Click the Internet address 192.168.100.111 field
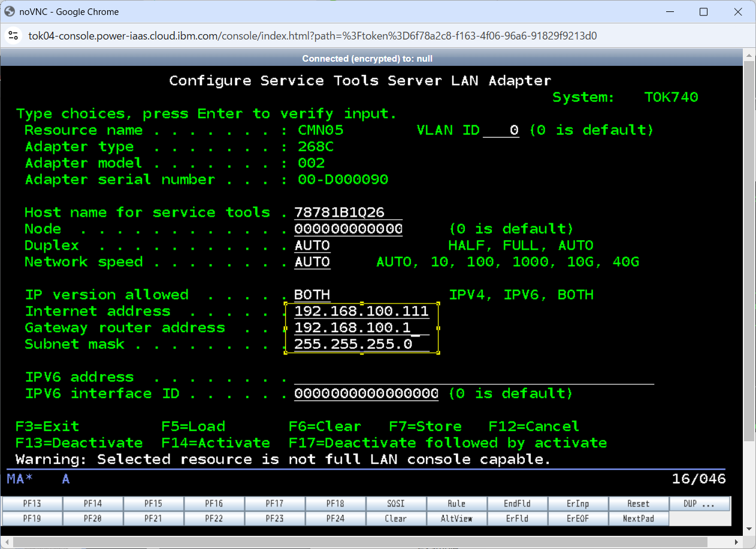The height and width of the screenshot is (549, 756). coord(362,311)
